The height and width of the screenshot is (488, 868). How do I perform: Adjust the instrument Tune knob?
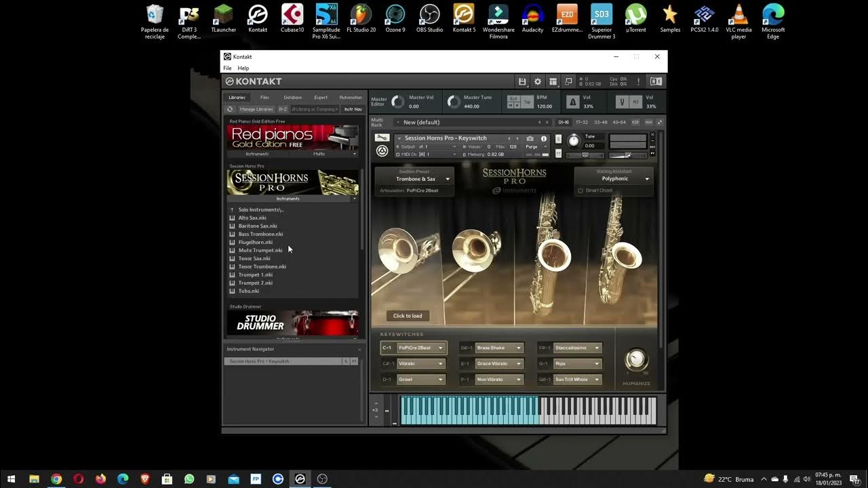(574, 141)
